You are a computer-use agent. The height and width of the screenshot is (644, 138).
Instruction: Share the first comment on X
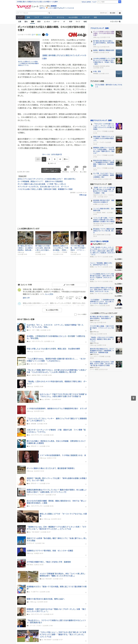pos(85,298)
